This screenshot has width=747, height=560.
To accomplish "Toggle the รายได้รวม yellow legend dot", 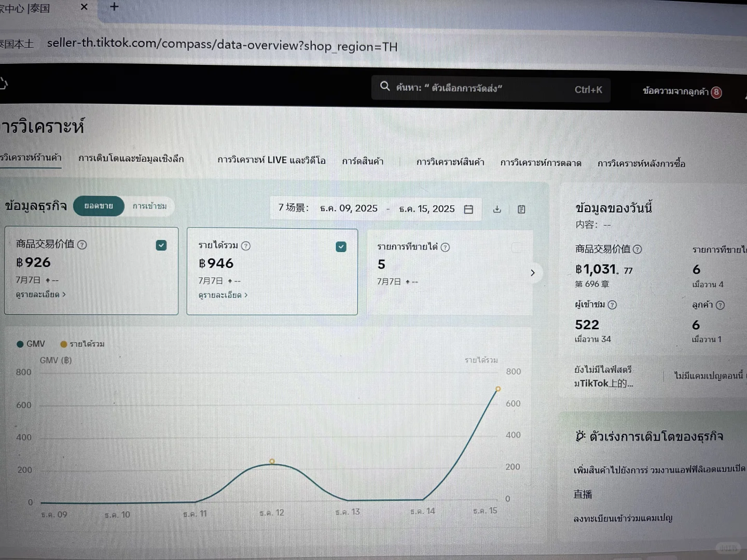I will 64,344.
